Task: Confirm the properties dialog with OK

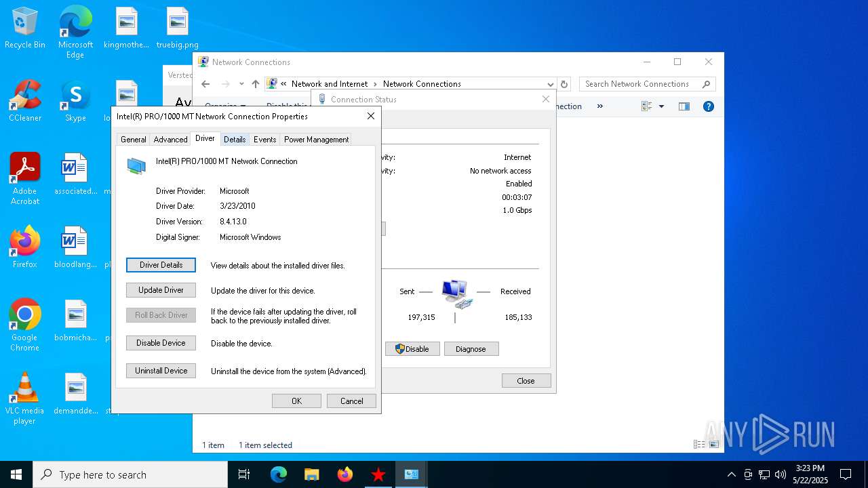Action: [x=296, y=401]
